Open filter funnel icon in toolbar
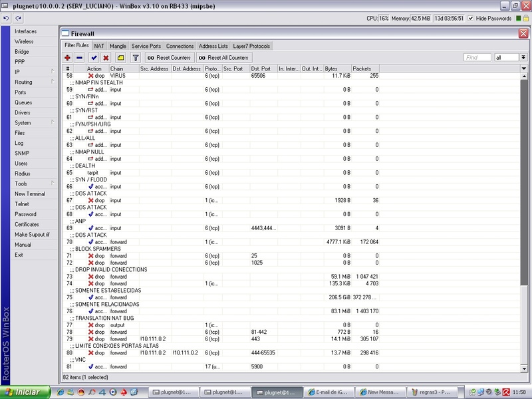Image resolution: width=532 pixels, height=399 pixels. [x=136, y=58]
